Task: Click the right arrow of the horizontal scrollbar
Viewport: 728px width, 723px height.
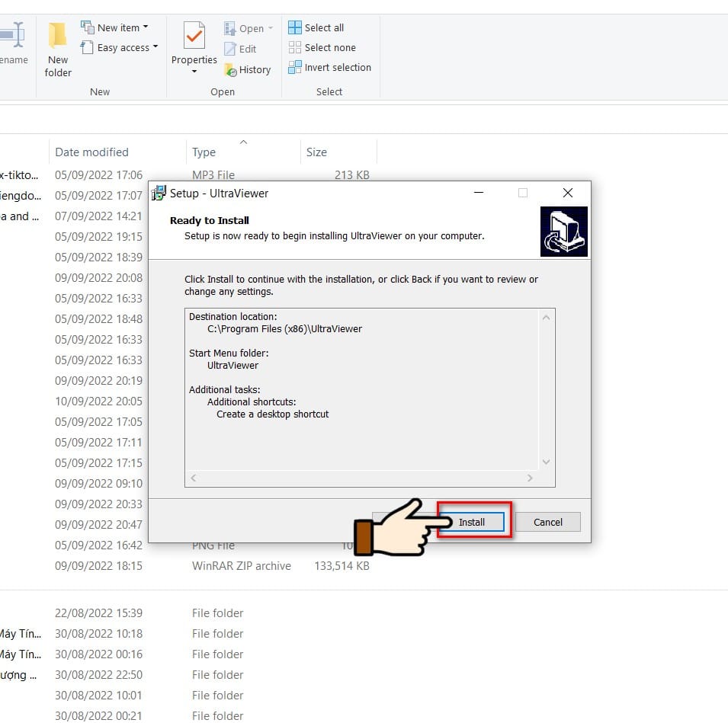Action: tap(530, 478)
